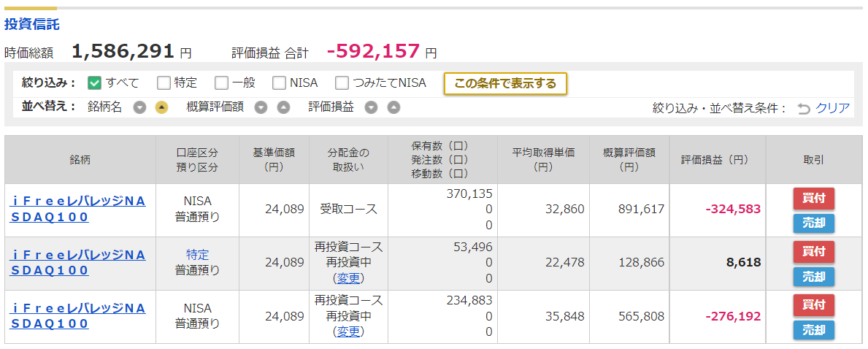
Task: Sort 銘柄名 descending with down arrow
Action: point(139,107)
